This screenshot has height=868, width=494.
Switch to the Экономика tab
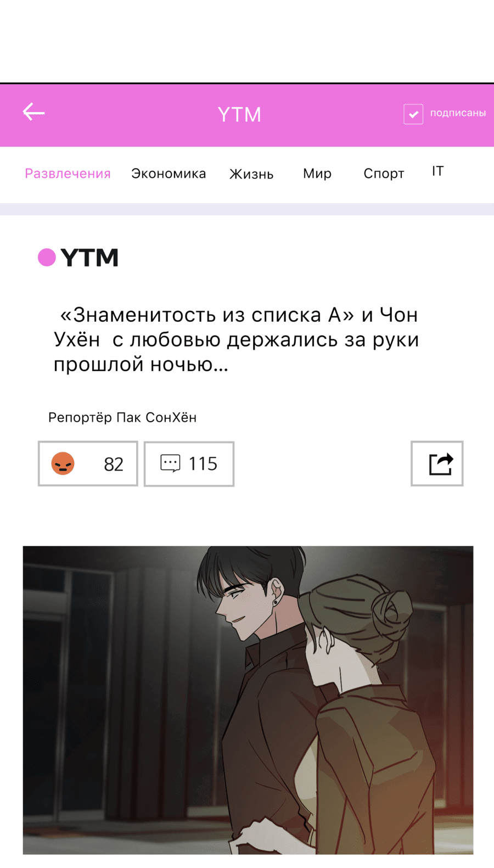tap(169, 173)
